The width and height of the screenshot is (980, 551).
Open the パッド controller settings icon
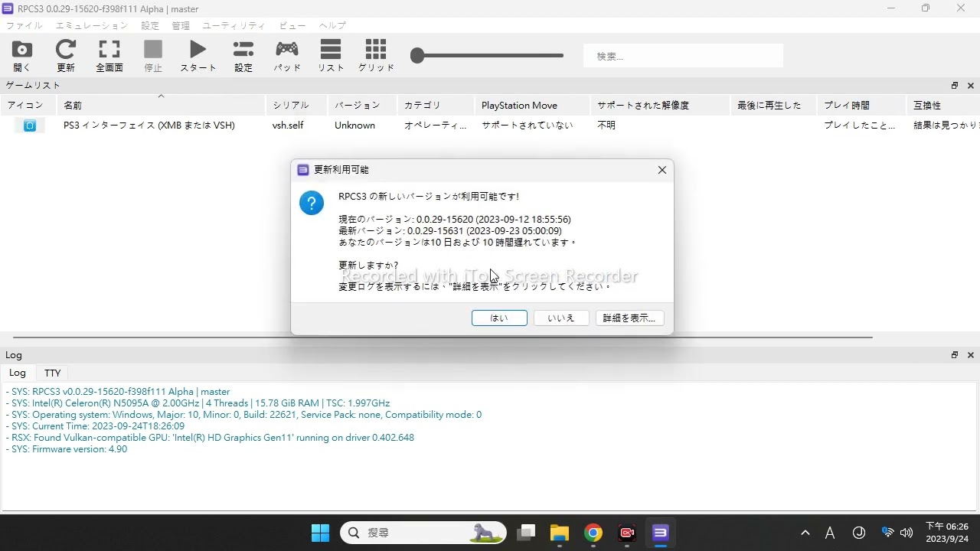[x=287, y=56]
